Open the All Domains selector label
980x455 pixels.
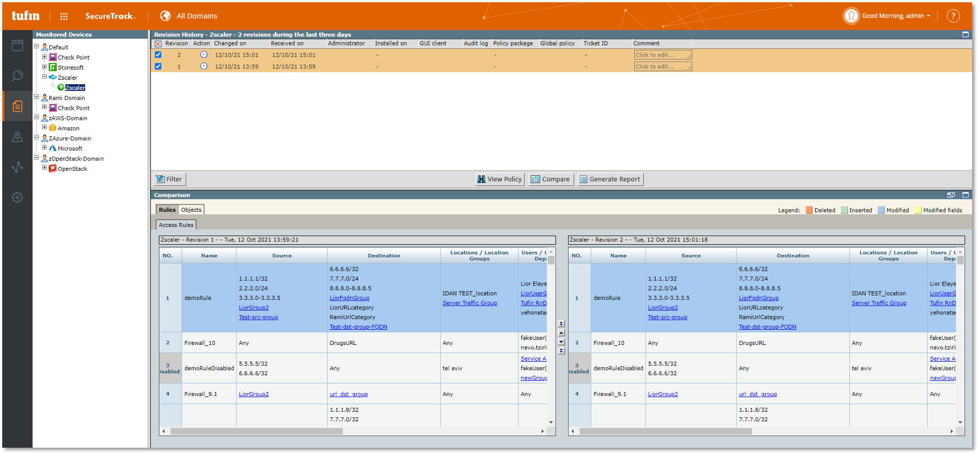coord(197,16)
